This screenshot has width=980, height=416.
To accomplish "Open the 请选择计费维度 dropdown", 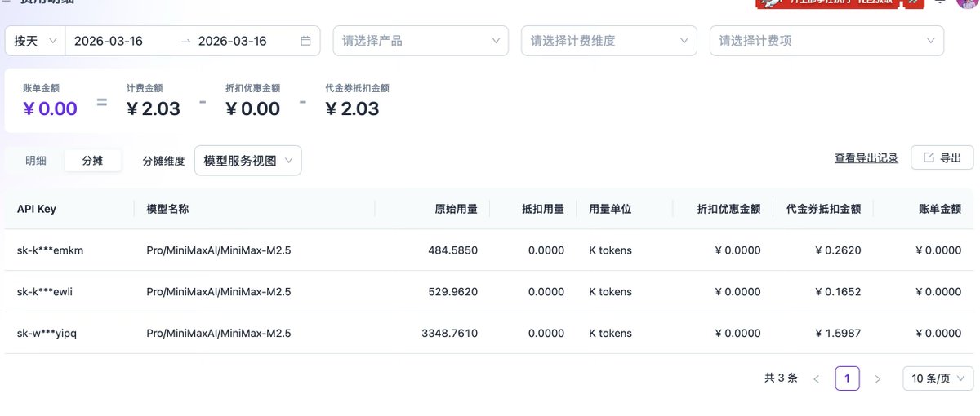I will tap(608, 41).
